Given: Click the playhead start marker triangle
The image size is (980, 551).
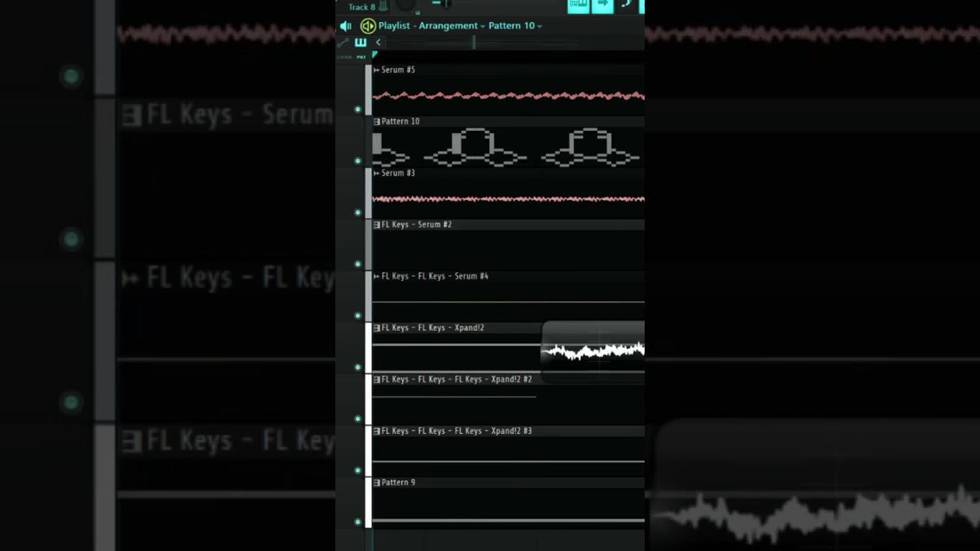Looking at the screenshot, I should click(374, 54).
